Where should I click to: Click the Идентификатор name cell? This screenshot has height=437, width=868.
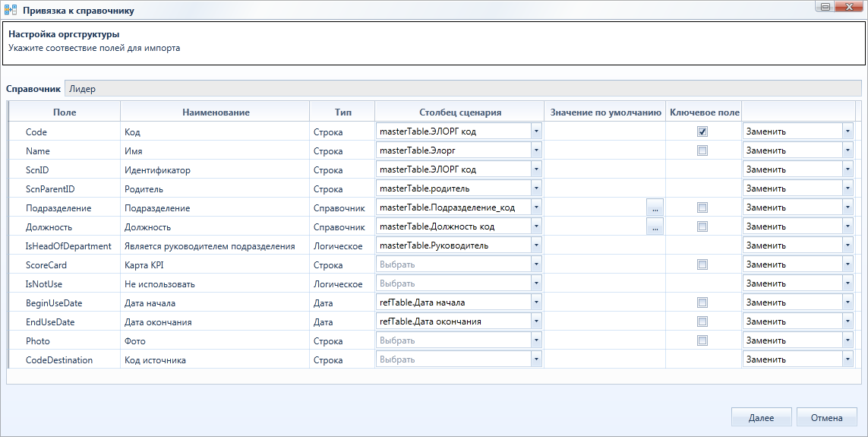click(x=216, y=170)
